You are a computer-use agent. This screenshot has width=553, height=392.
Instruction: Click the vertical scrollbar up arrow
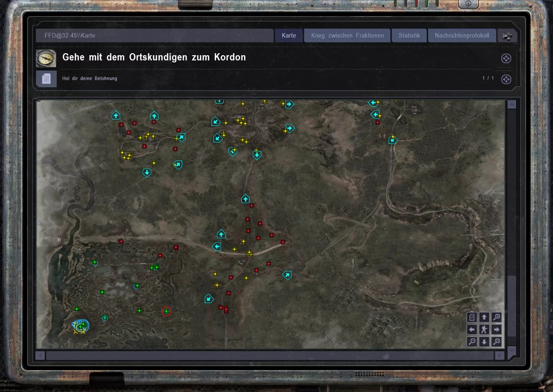[512, 105]
